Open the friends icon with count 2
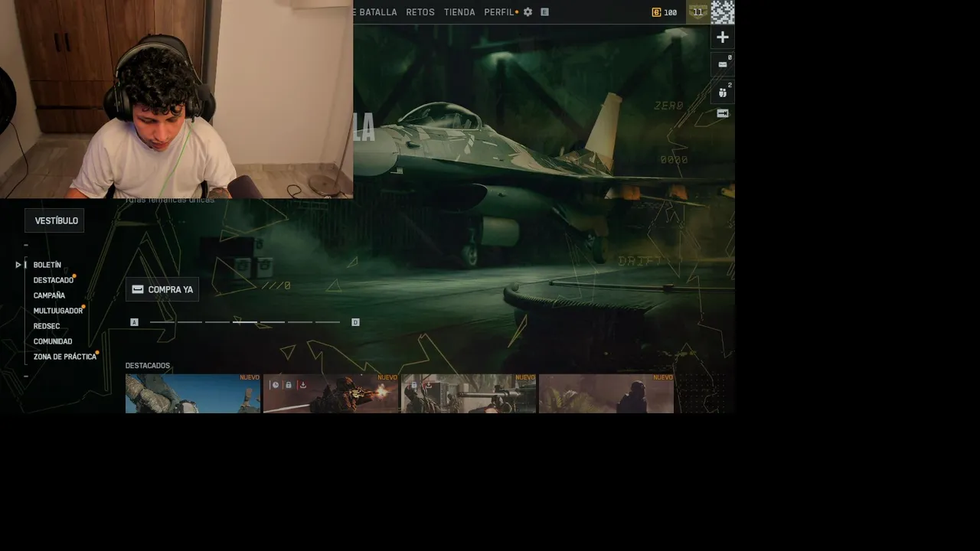Image resolution: width=980 pixels, height=551 pixels. click(x=723, y=92)
